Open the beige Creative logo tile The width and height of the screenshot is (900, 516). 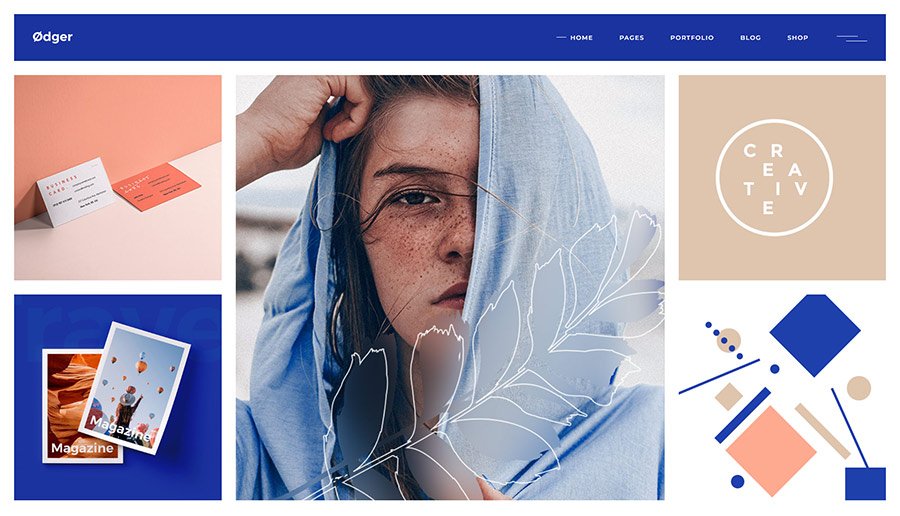pos(782,177)
